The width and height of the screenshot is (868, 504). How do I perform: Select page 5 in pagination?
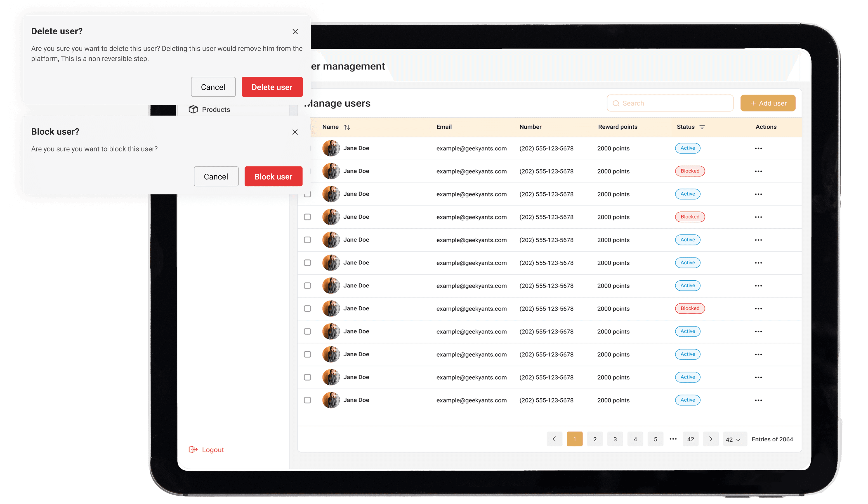pos(656,439)
